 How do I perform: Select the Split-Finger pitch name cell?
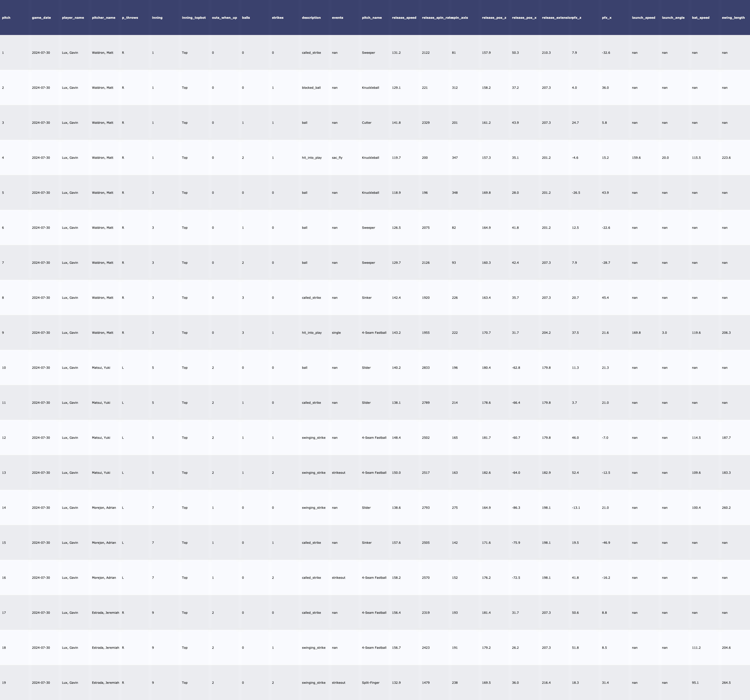(x=370, y=683)
